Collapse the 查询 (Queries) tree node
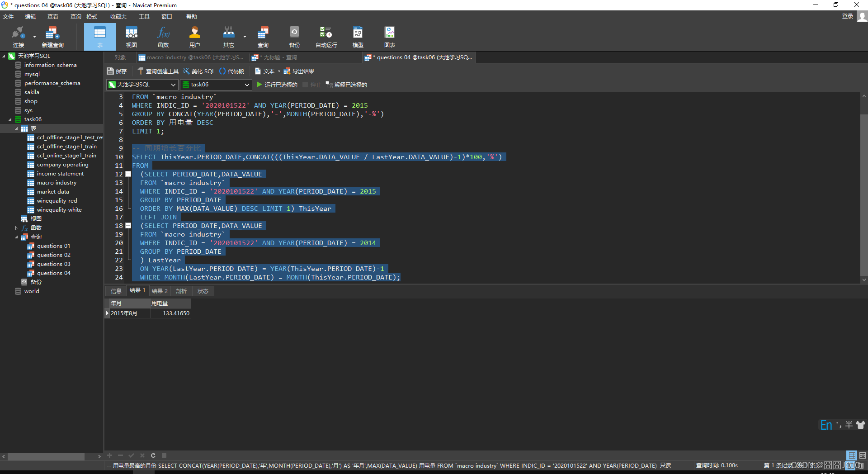Viewport: 868px width, 474px height. pyautogui.click(x=16, y=237)
